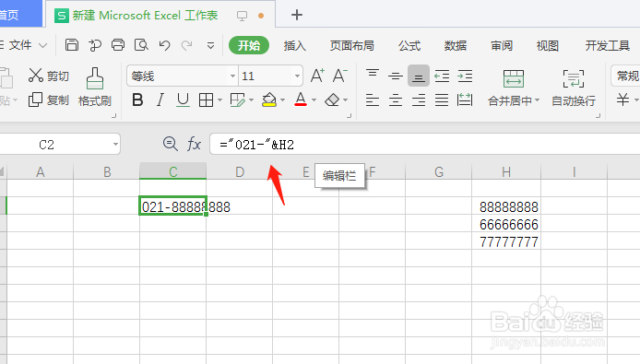Increase font size with A+ icon
The height and width of the screenshot is (364, 640).
tap(317, 76)
